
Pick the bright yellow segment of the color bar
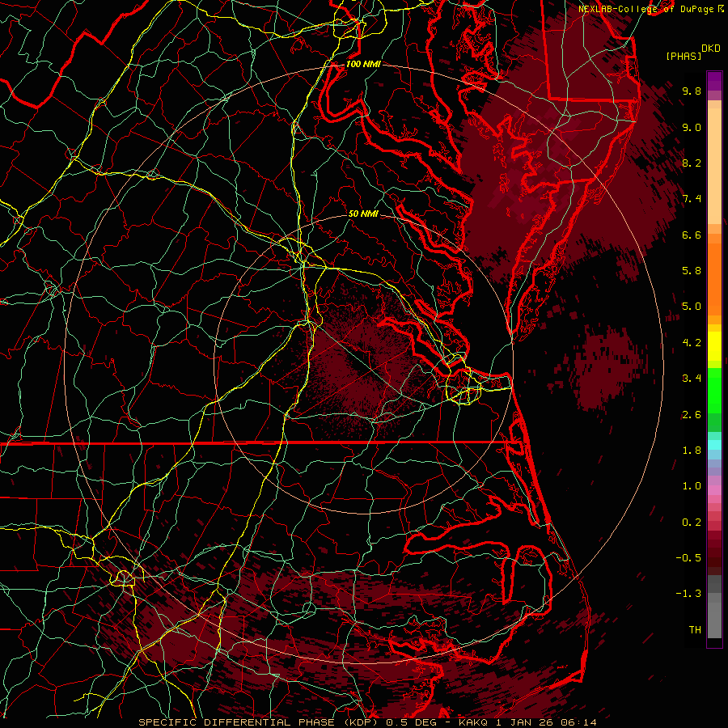pos(714,346)
